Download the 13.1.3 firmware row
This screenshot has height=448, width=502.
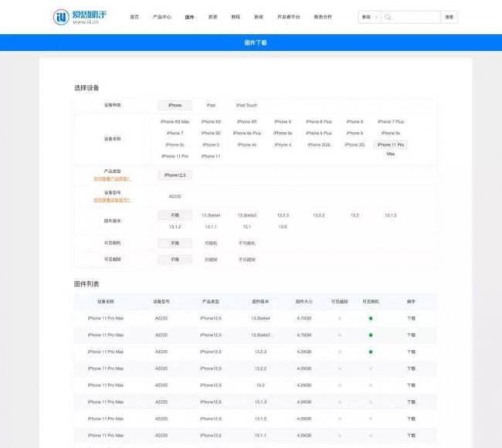411,402
